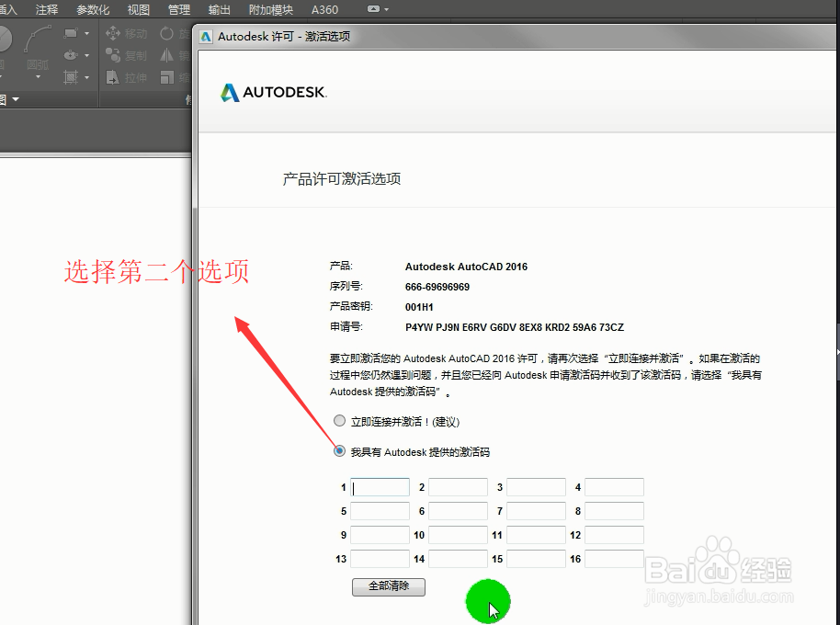The width and height of the screenshot is (840, 625).
Task: Switch to the 管理 ribbon tab
Action: click(179, 9)
